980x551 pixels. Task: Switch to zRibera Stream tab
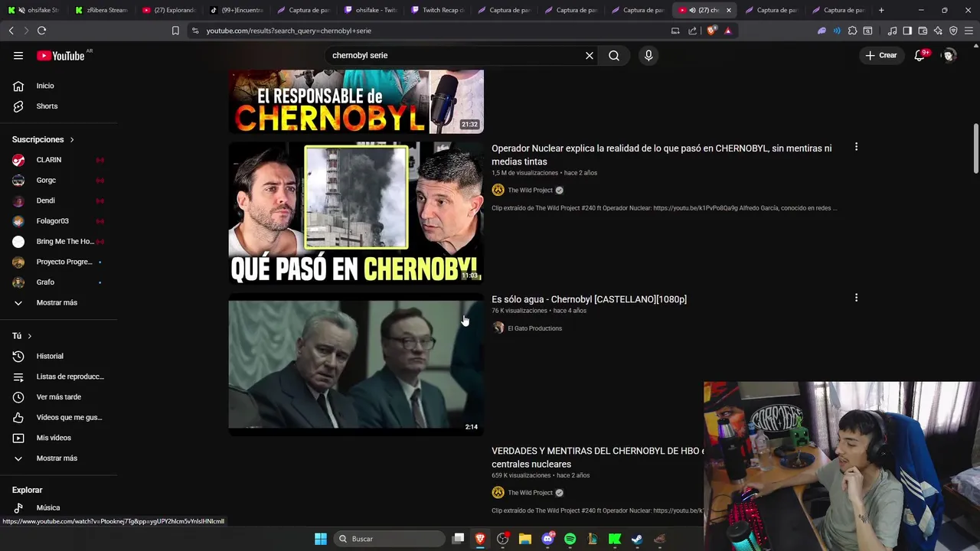(x=103, y=10)
